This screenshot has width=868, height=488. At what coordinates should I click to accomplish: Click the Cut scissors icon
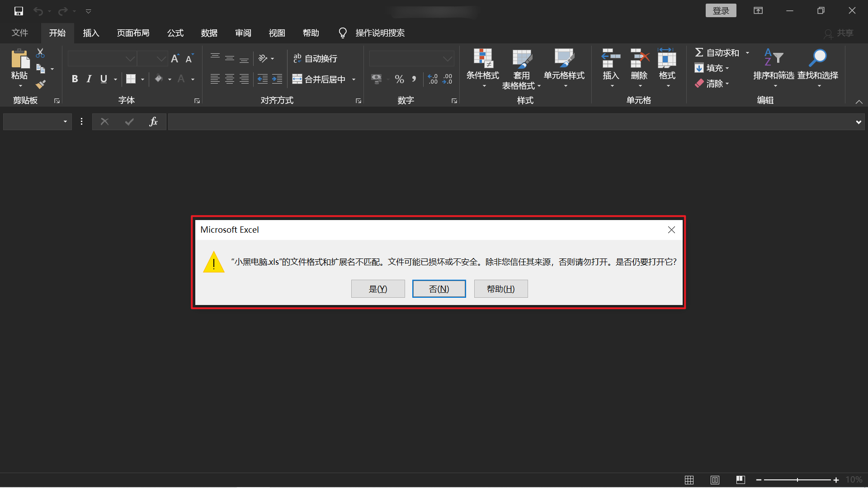[x=40, y=53]
